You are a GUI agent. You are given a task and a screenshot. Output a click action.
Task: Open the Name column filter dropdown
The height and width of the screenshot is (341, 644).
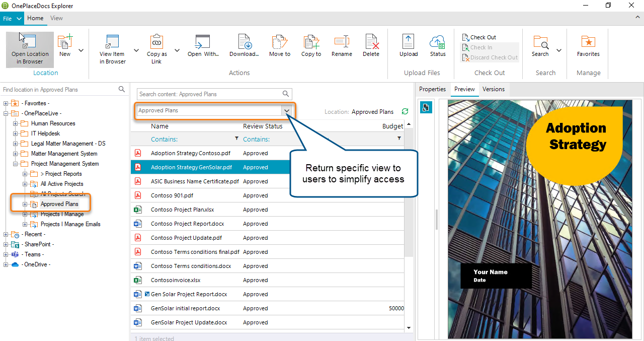[236, 139]
